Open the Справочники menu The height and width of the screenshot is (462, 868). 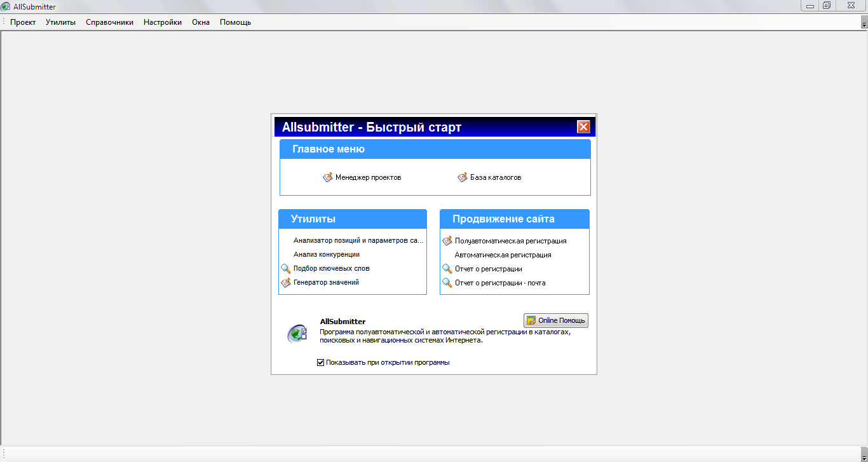click(109, 22)
